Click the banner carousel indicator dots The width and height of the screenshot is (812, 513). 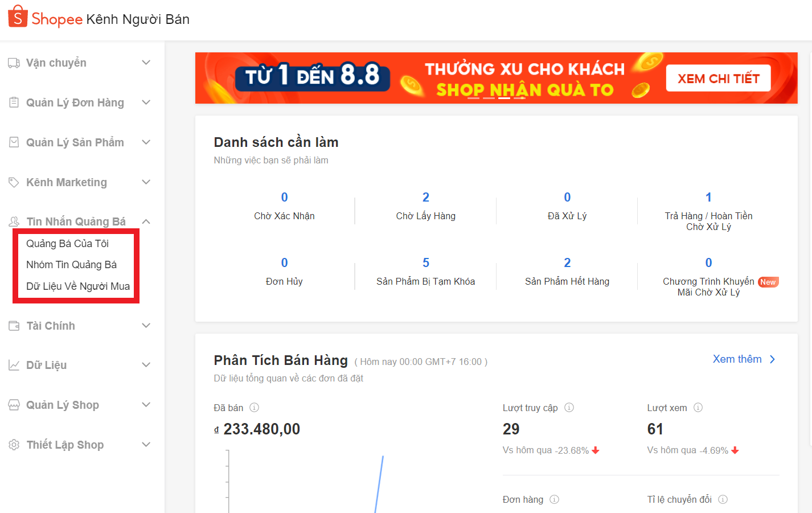tap(496, 98)
